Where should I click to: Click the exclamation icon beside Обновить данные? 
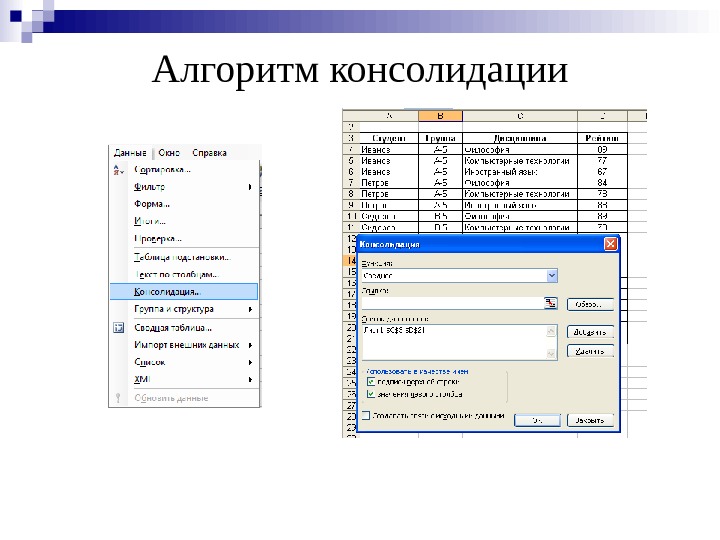tap(118, 398)
